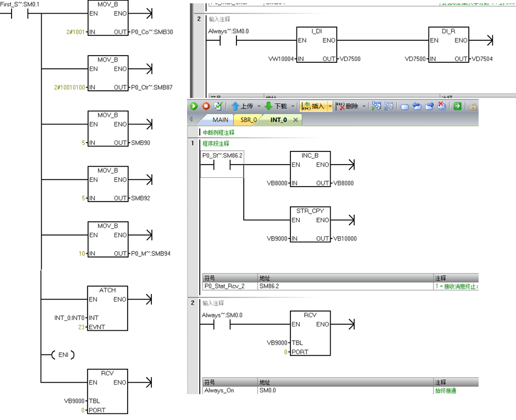Select the SM86.2 contact in network 1
The height and width of the screenshot is (420, 516).
pos(222,165)
